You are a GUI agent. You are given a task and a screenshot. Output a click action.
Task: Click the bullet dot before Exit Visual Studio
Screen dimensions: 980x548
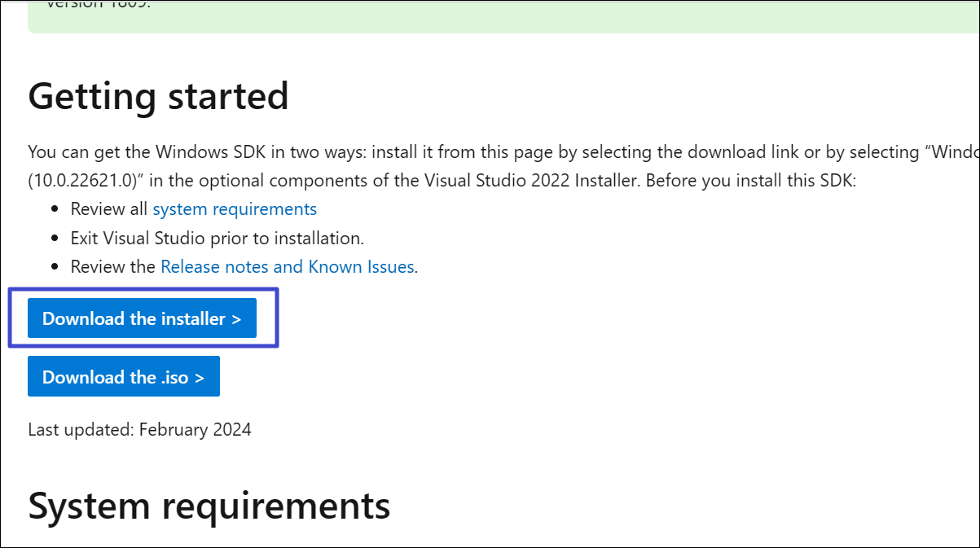[x=55, y=239]
